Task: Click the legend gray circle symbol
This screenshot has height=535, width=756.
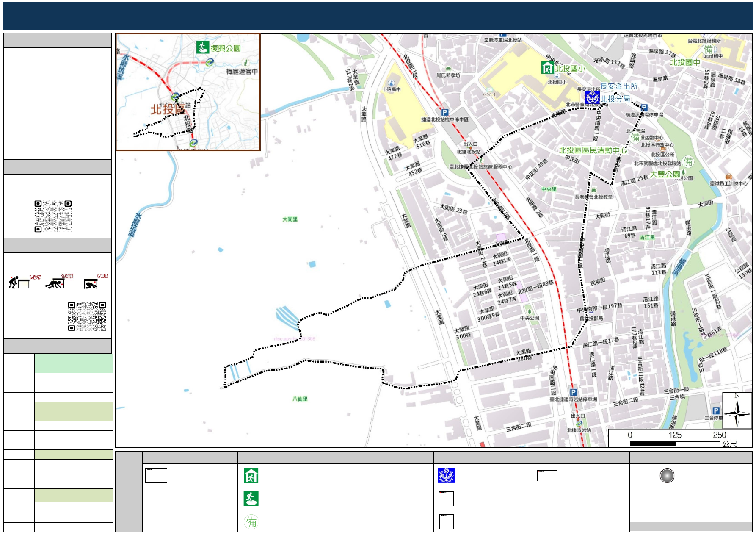Action: point(667,476)
